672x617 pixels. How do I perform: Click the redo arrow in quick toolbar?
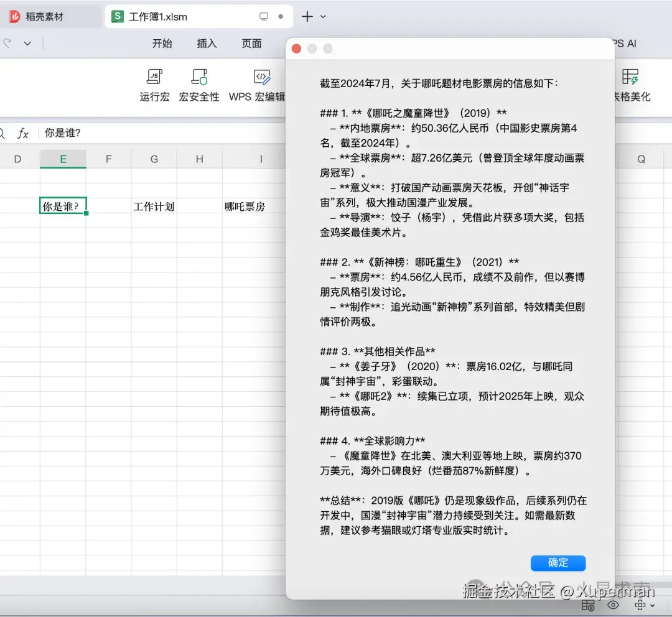click(7, 43)
